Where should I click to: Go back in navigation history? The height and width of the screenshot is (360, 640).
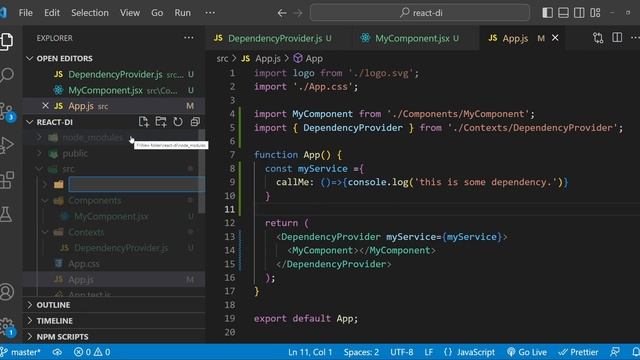coord(282,13)
